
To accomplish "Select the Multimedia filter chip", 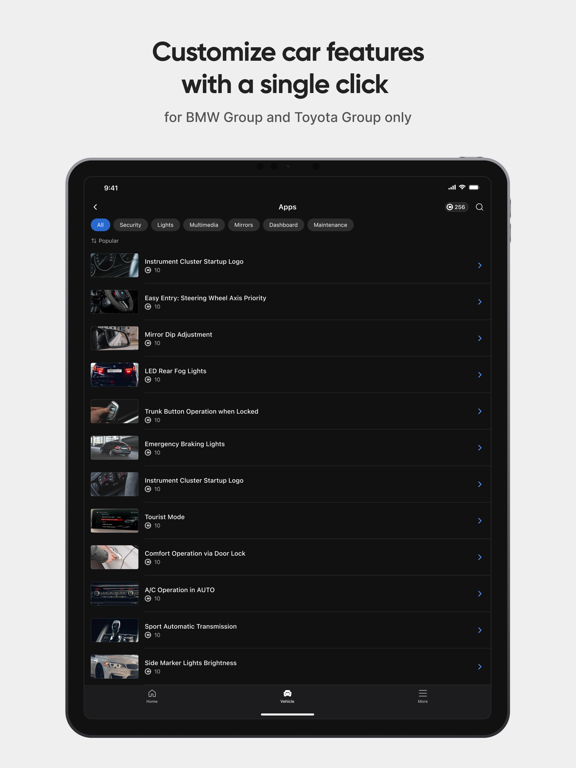I will pos(204,225).
